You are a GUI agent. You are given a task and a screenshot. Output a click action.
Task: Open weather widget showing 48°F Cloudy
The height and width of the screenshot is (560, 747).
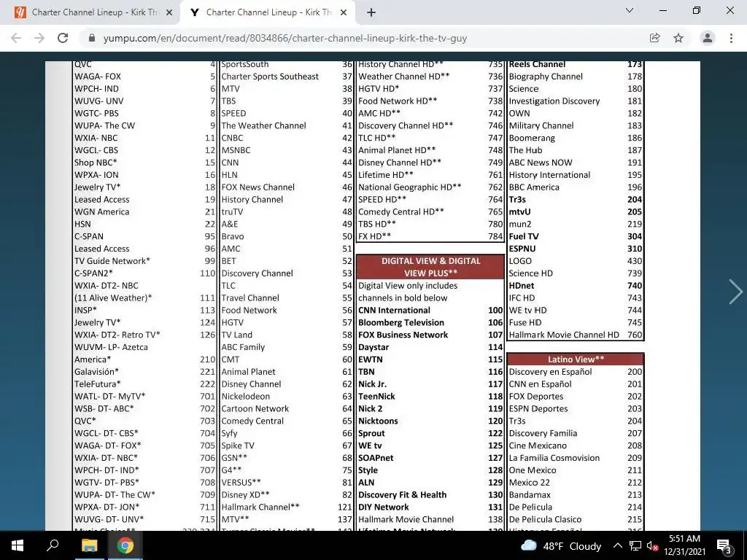point(561,545)
